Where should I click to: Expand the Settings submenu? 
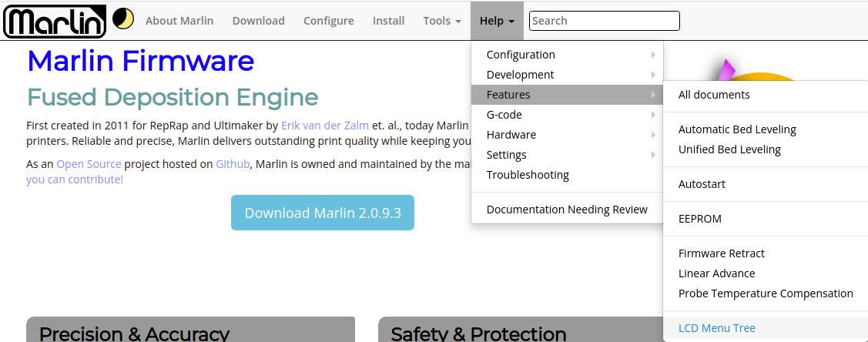coord(567,154)
